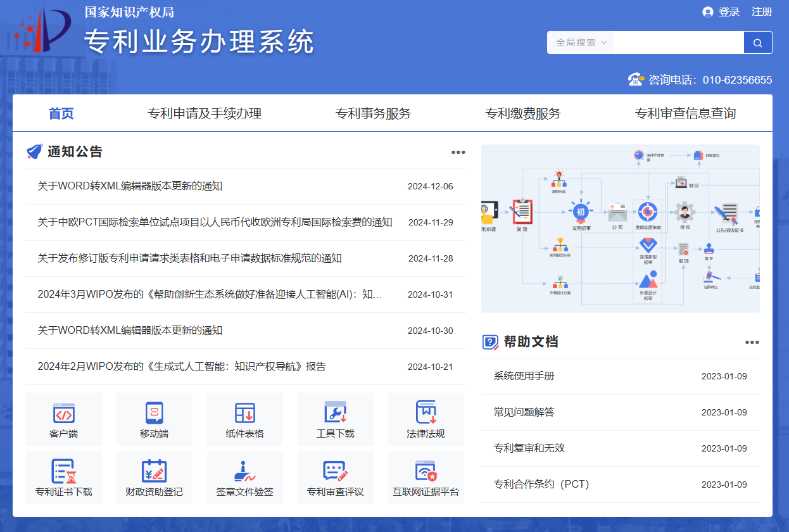Open the 法律法规 laws and regulations icon
Screen dimensions: 789x532
tap(426, 419)
